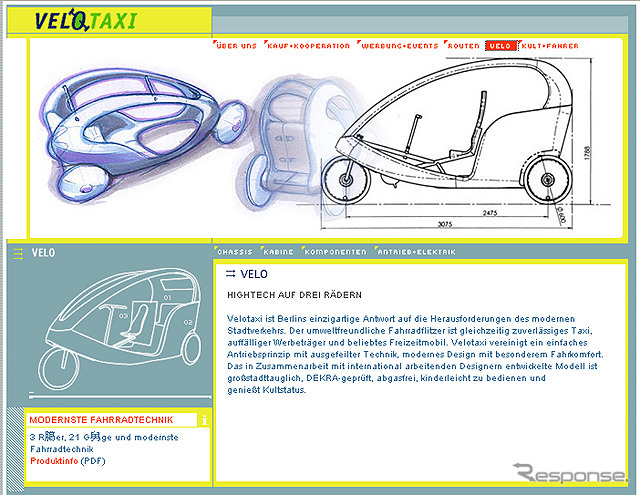Switch to the Komponenten subsection
Screen dimensions: 640x495
(334, 252)
